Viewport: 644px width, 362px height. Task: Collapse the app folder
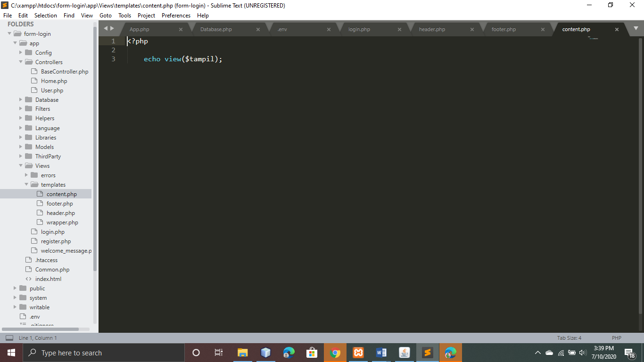[x=15, y=43]
